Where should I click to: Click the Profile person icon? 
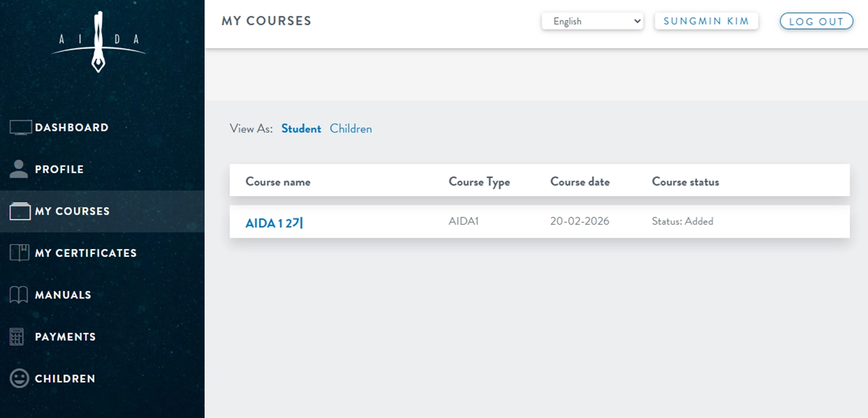click(x=19, y=169)
